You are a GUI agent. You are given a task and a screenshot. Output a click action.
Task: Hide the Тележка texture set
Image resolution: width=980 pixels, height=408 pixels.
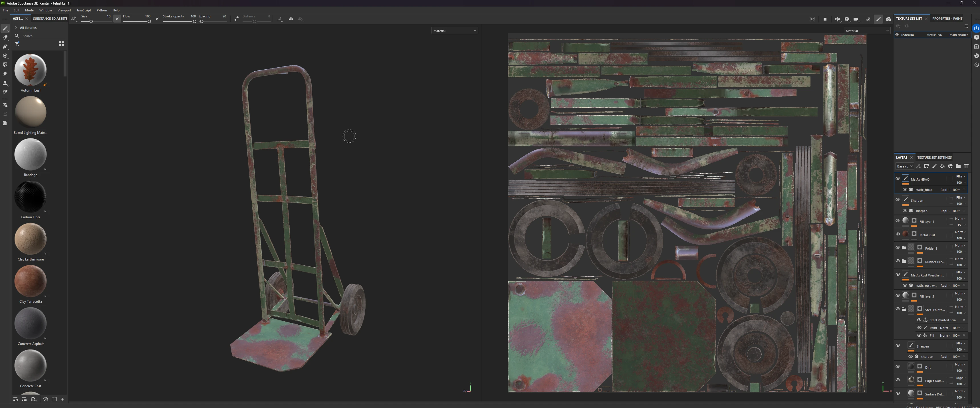(897, 35)
